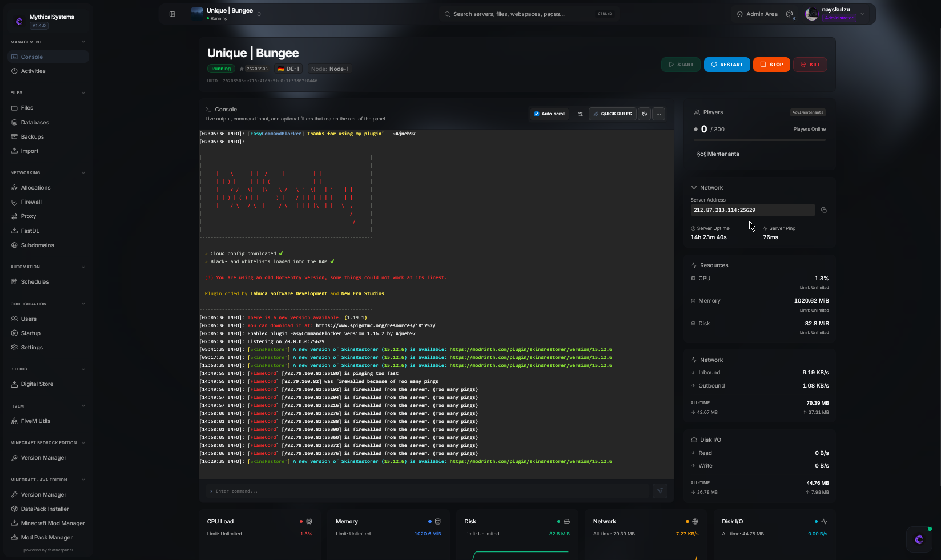Open the console history clock icon
Viewport: 941px width, 560px height.
coord(644,114)
